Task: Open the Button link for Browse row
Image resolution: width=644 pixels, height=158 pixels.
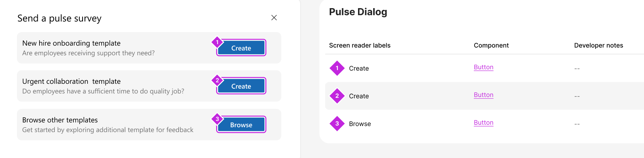Action: tap(483, 123)
